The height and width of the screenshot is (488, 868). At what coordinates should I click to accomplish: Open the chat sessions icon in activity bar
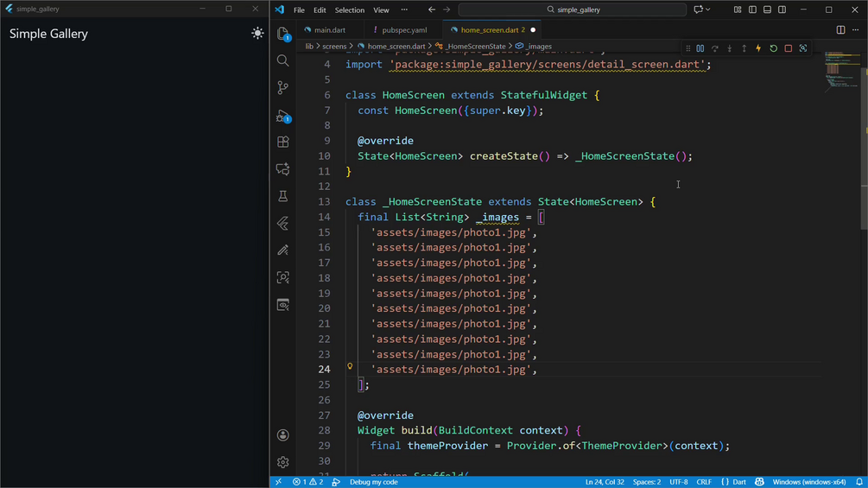point(283,168)
